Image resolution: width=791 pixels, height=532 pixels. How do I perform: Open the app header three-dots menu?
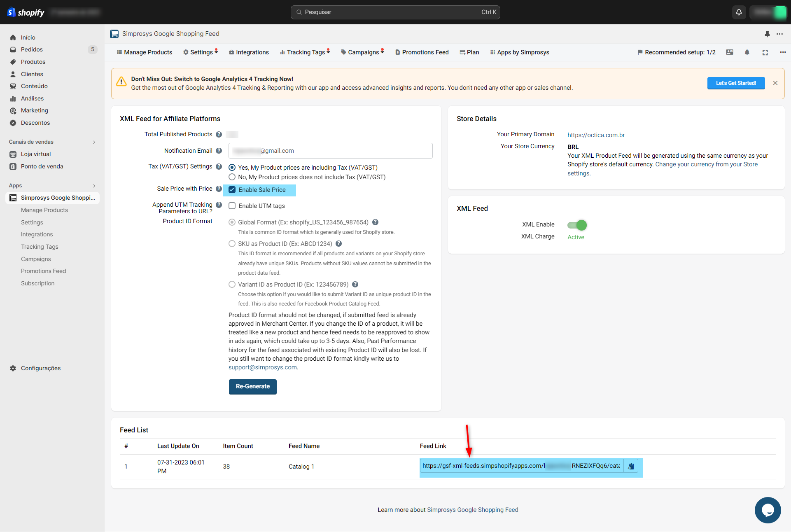779,34
